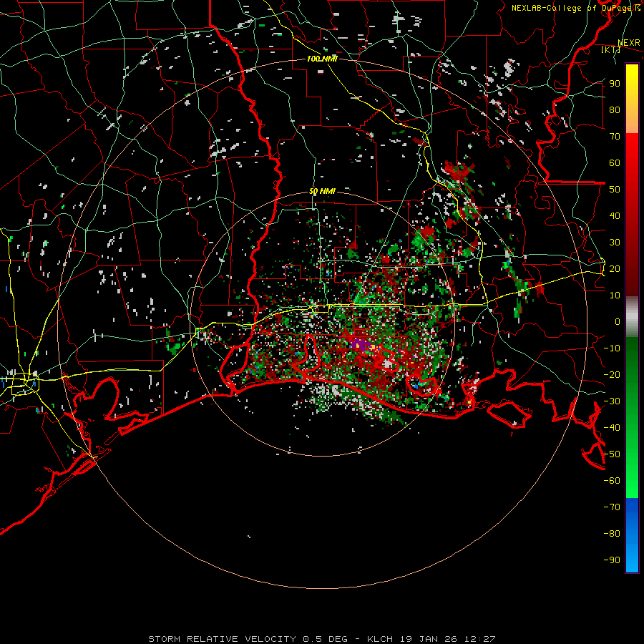
Task: Click the -50 value on velocity scale
Action: click(x=612, y=454)
